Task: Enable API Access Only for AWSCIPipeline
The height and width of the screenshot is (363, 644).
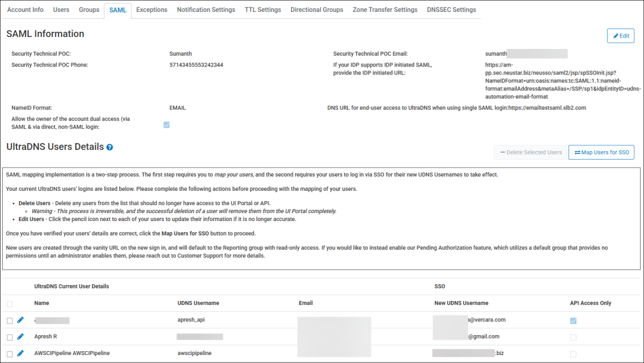Action: 573,354
